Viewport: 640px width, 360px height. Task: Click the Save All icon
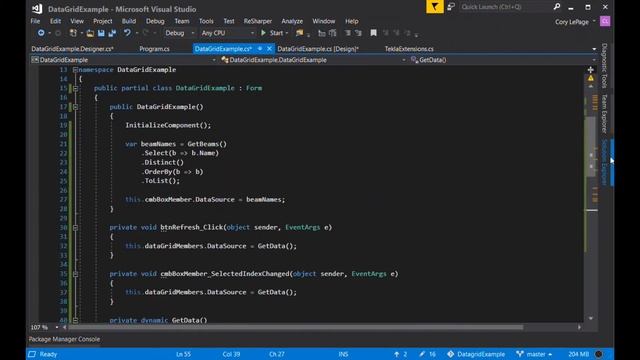pos(112,33)
